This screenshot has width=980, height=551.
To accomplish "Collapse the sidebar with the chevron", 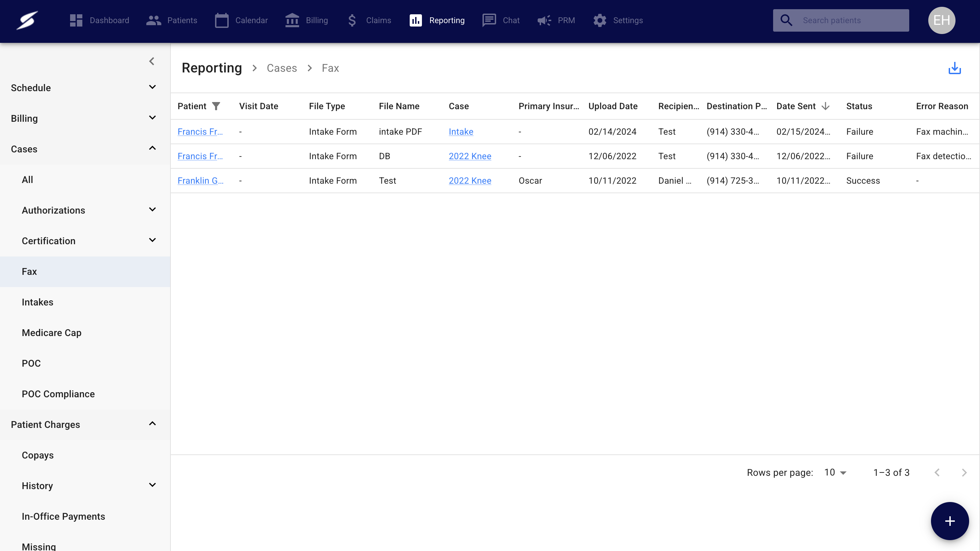I will click(x=152, y=61).
